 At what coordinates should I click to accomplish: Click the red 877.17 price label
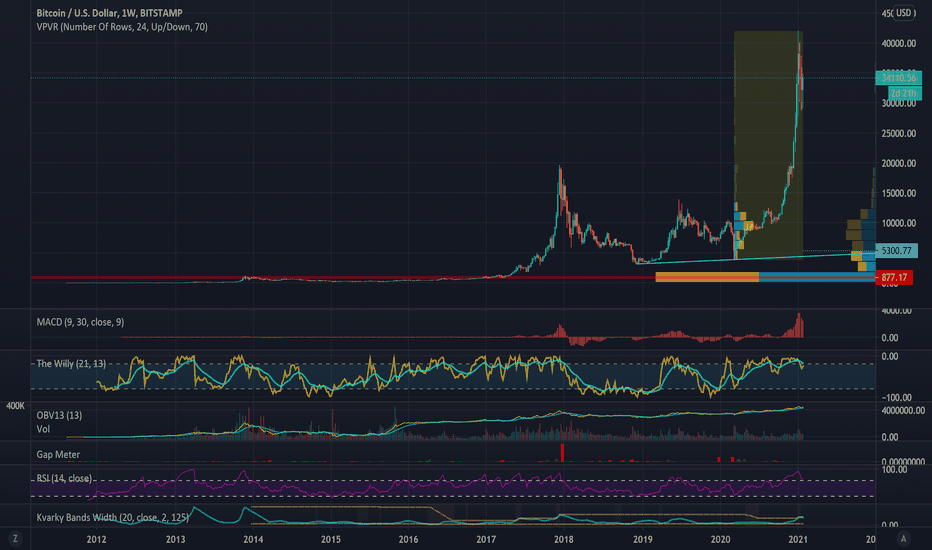[895, 278]
